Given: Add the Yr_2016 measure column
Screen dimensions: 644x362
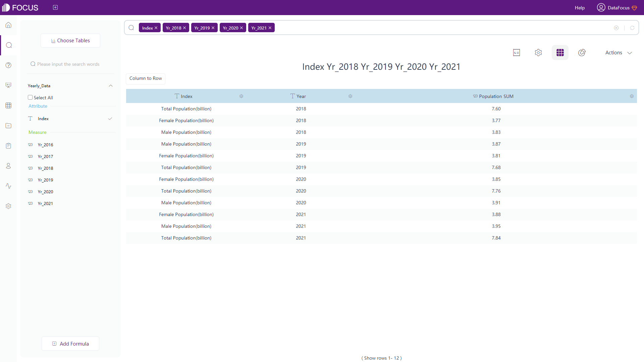Looking at the screenshot, I should point(45,145).
